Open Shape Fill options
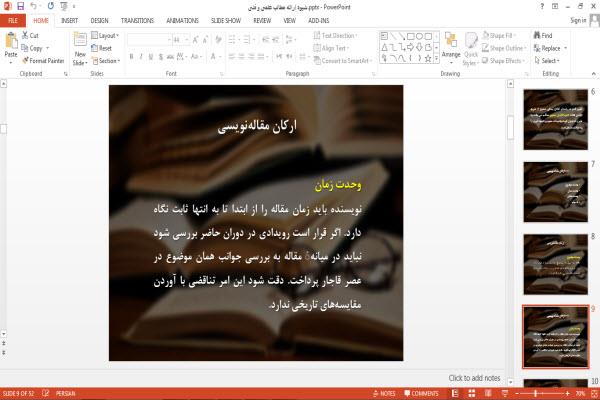600x400 pixels. (x=499, y=35)
